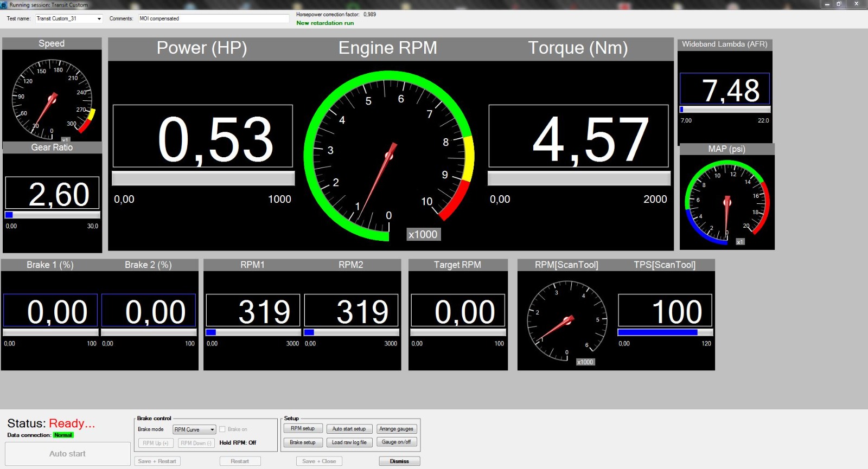Click the RPM2 readout 319

point(351,311)
